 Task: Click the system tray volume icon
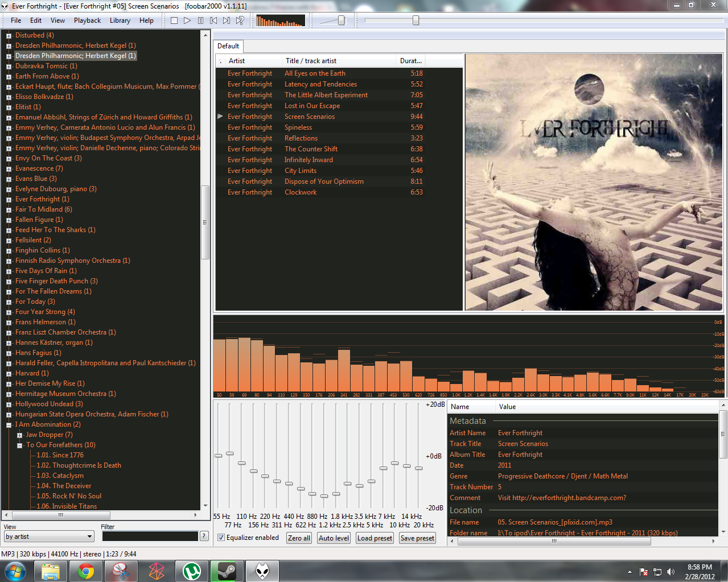[671, 572]
